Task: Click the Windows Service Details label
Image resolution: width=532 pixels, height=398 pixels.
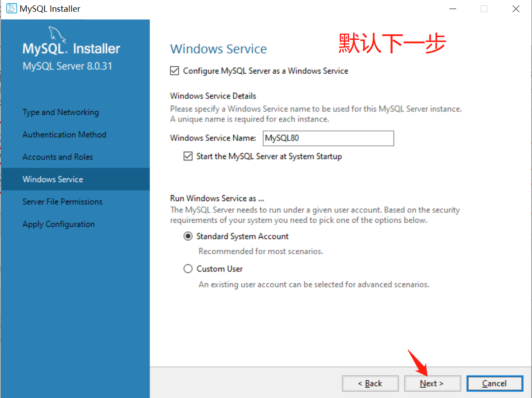Action: pos(213,96)
